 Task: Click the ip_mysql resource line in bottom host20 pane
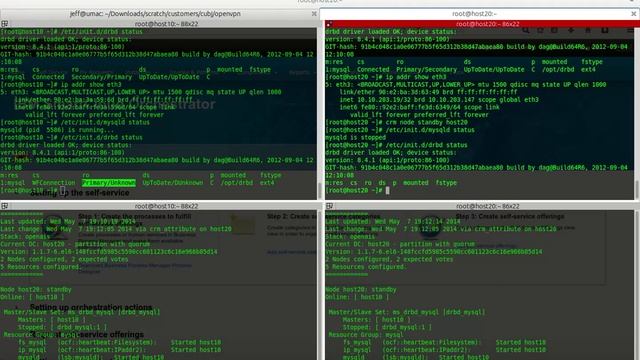coord(444,350)
